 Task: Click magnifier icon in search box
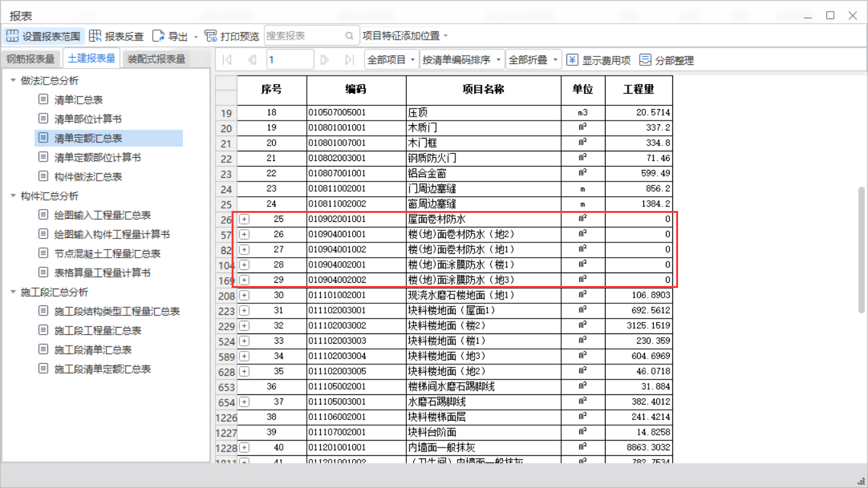pos(350,36)
